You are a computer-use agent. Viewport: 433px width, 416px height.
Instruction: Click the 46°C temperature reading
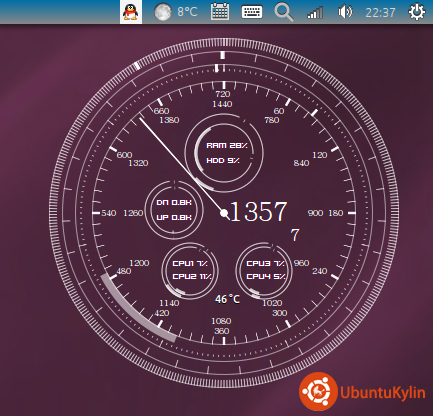(227, 299)
